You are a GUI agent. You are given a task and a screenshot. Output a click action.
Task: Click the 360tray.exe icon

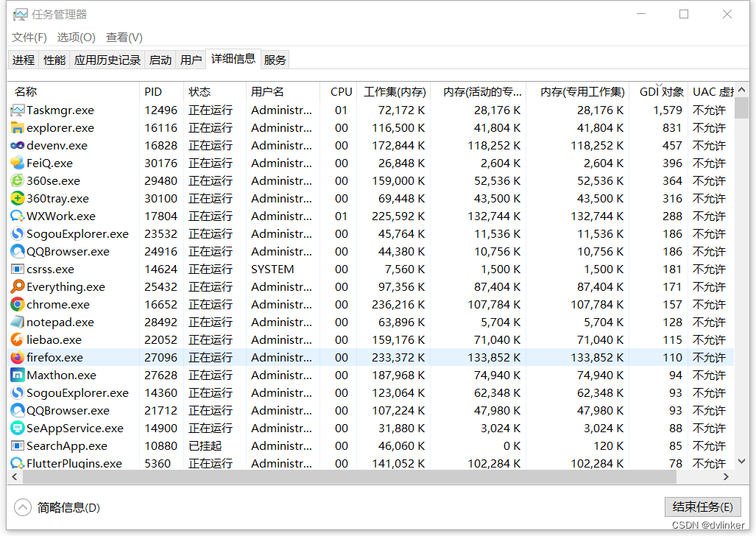pos(18,198)
